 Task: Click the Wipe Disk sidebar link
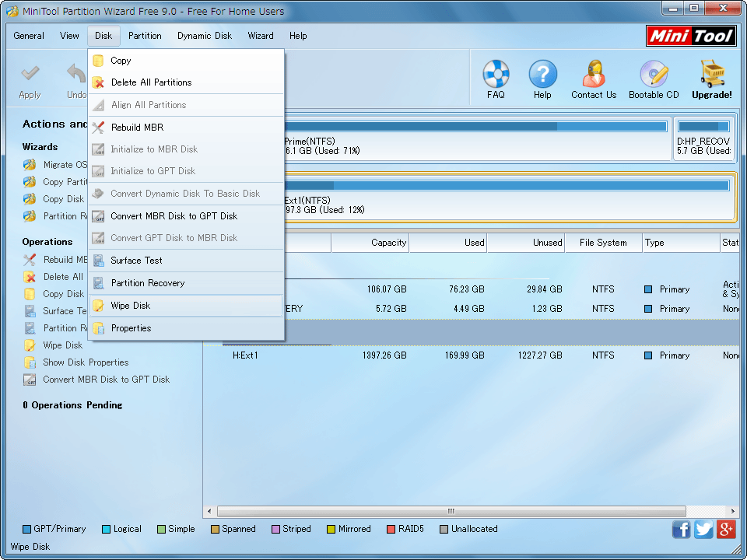point(63,345)
